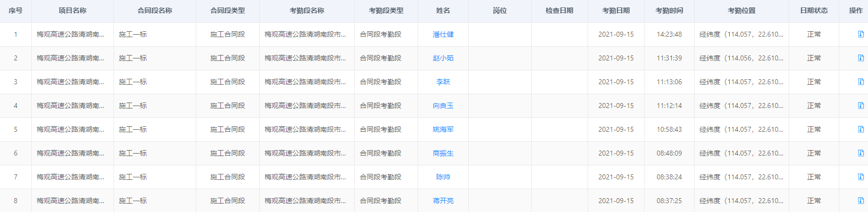
Task: Open the action icon for 向良玉's row
Action: pyautogui.click(x=861, y=106)
